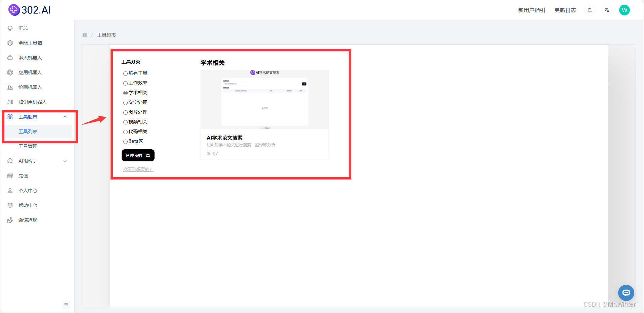The image size is (644, 313).
Task: Select the 所有工具 category radio
Action: (x=125, y=73)
